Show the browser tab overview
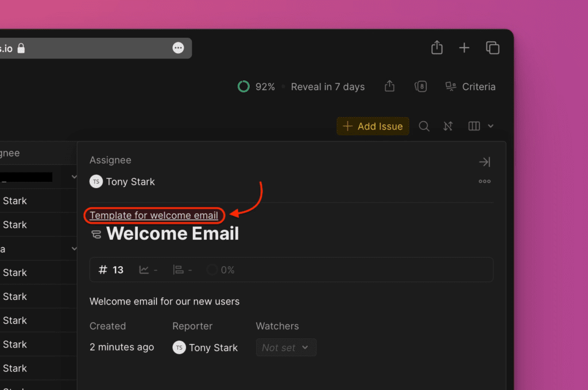 click(492, 48)
